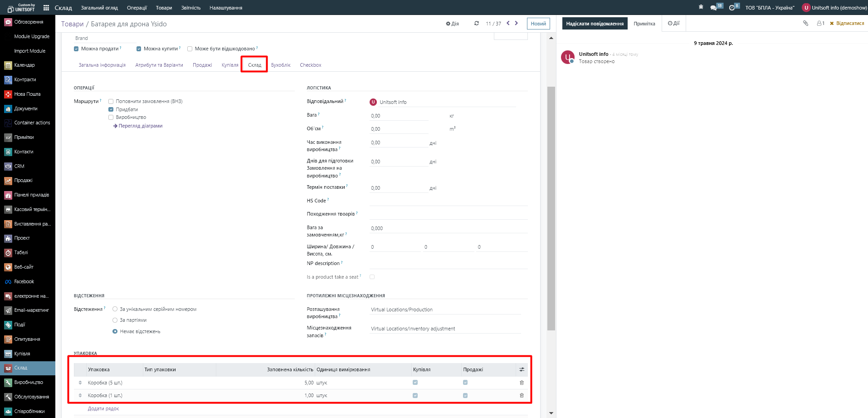Enable Поповнити замовлення (ВНЗ) checkbox
The image size is (868, 418).
(x=111, y=101)
